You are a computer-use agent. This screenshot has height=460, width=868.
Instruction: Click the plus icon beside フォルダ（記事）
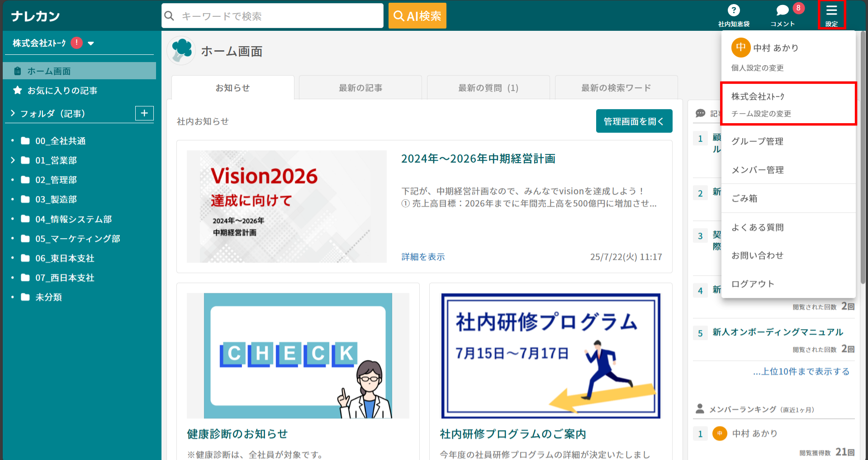pyautogui.click(x=144, y=113)
